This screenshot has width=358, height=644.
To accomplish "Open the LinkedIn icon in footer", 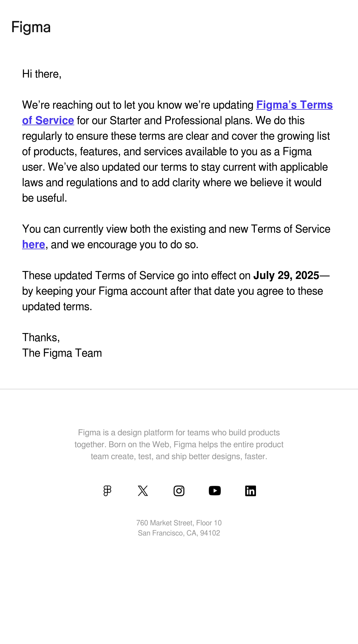I will [251, 491].
